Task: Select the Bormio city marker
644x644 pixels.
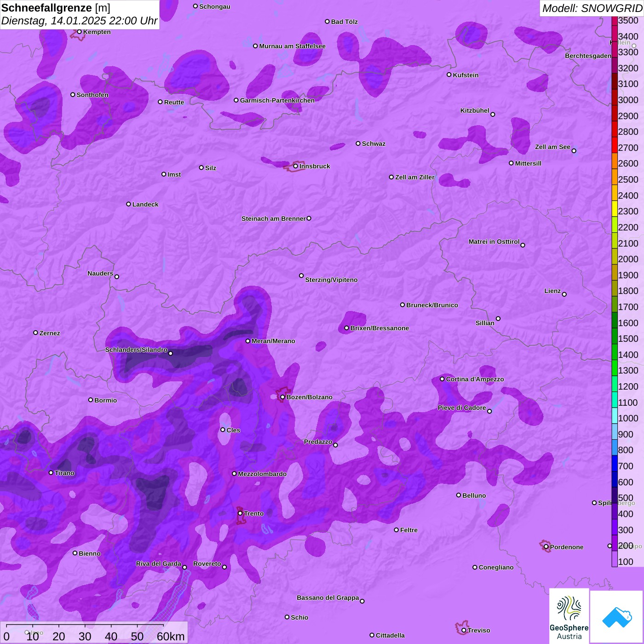Action: [x=91, y=400]
